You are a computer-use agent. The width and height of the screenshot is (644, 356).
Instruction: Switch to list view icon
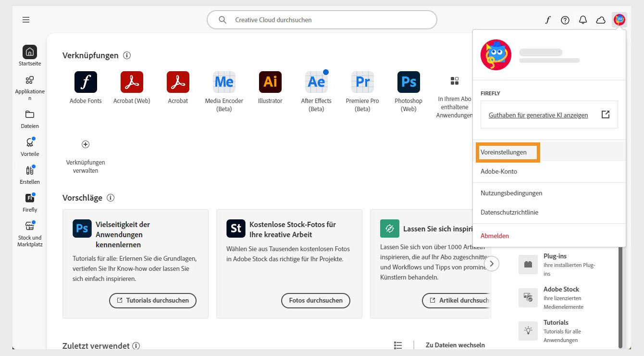(x=398, y=345)
